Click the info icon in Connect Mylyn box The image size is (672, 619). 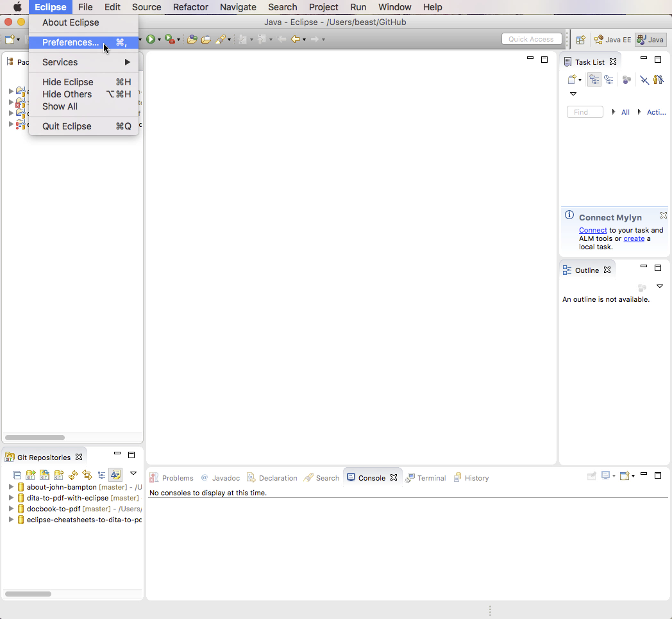point(569,215)
